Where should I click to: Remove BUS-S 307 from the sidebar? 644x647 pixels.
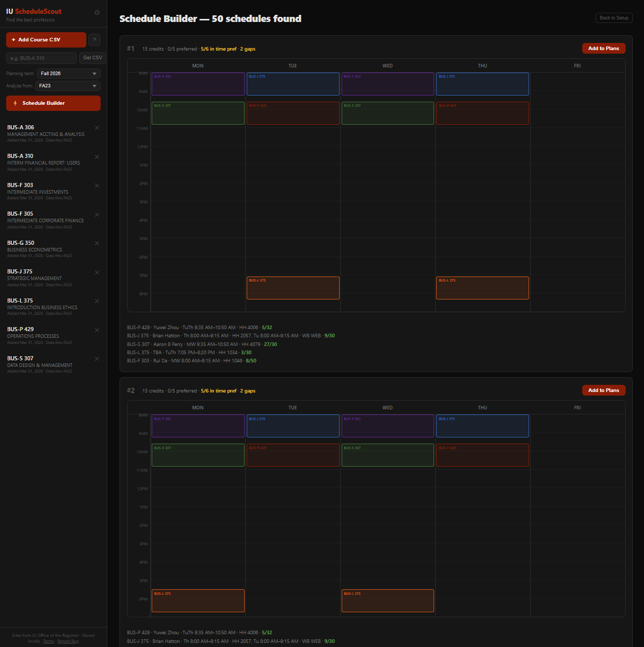[97, 359]
